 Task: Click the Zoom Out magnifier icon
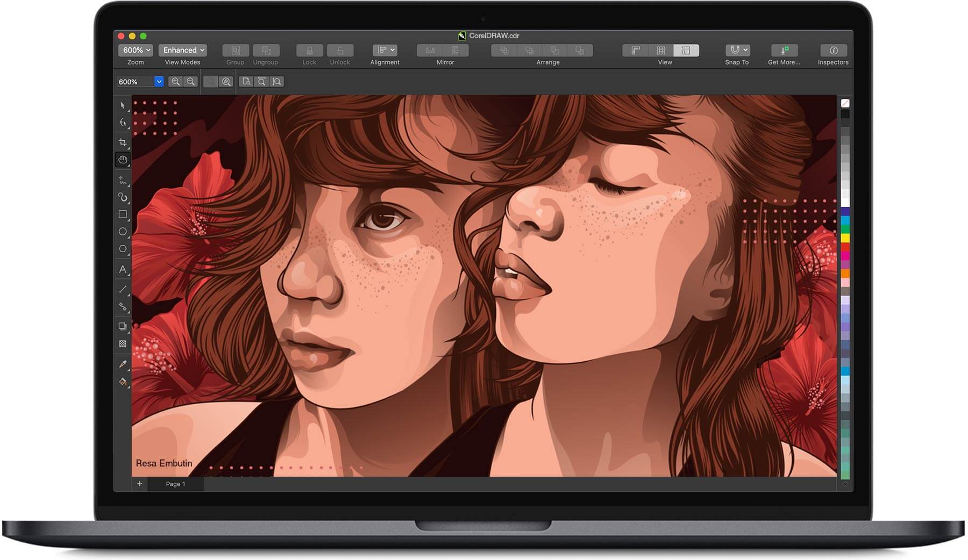point(190,82)
